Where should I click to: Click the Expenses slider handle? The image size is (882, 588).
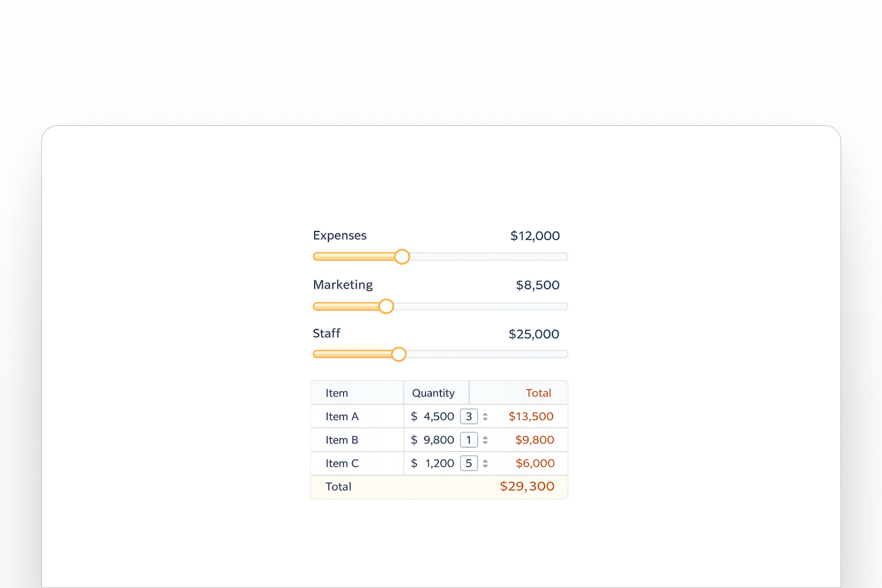tap(402, 256)
